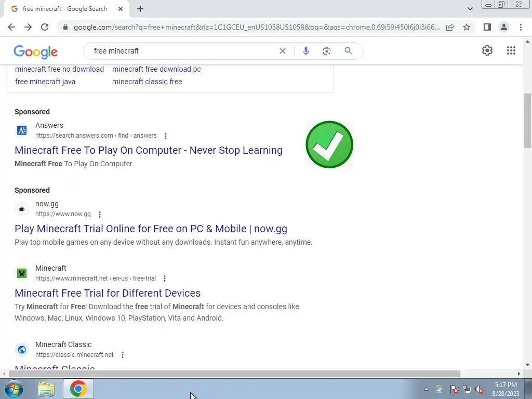Click the Google search input field

183,51
